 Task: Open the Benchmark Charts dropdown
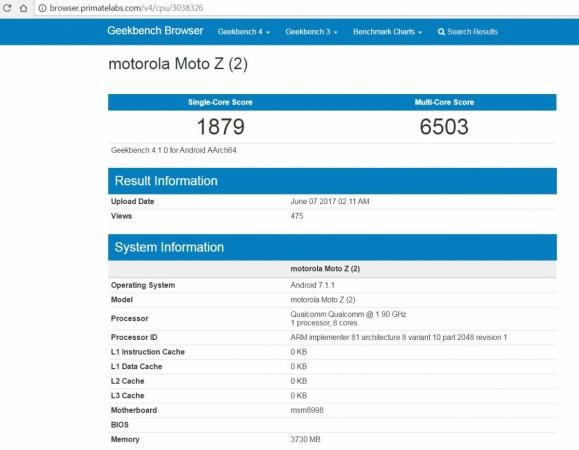click(387, 32)
